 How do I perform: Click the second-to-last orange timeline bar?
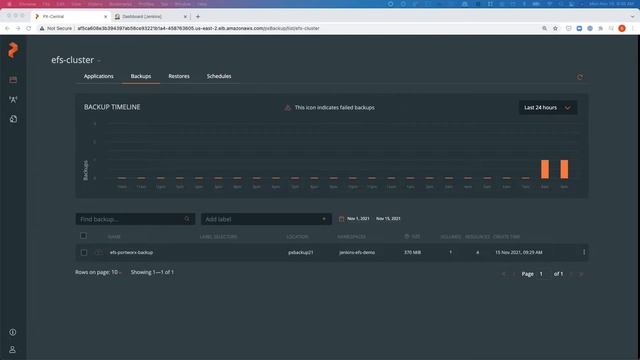pyautogui.click(x=545, y=169)
